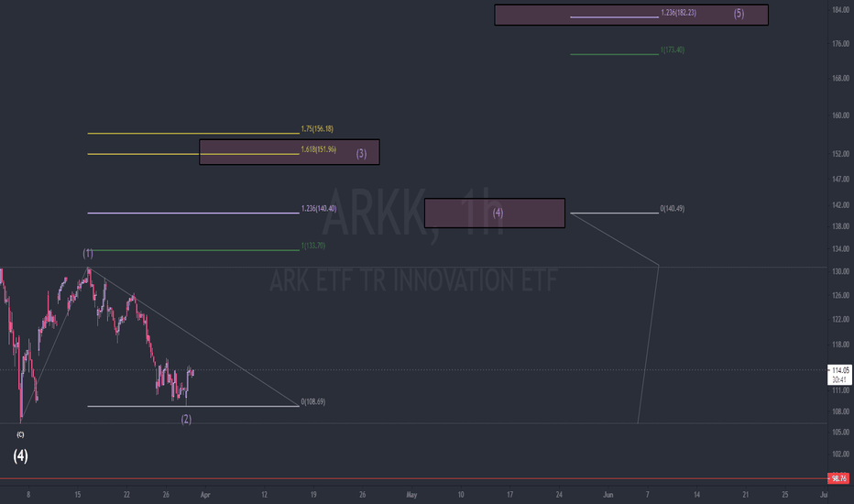
Task: Click the 1.618(151.96) extension label
Action: 319,149
